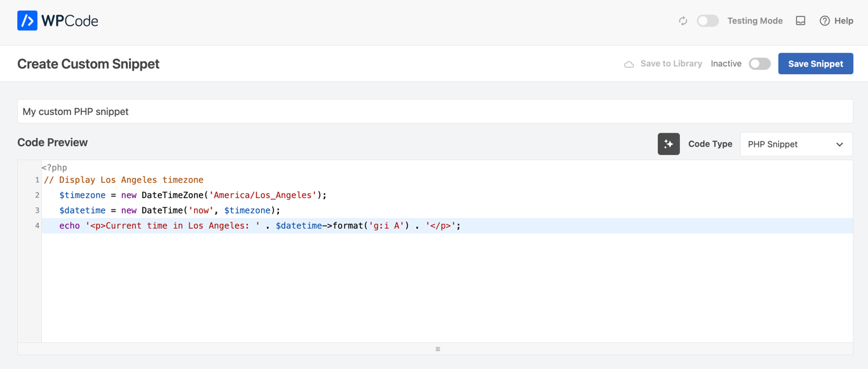Click line number 2 in the gutter
The image size is (868, 369).
37,195
